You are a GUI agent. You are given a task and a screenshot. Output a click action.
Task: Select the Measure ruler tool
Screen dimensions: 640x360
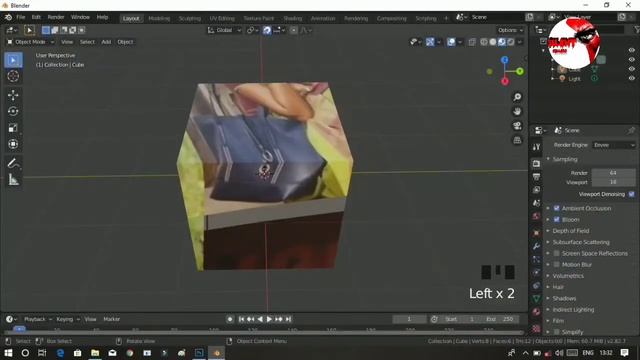pyautogui.click(x=13, y=180)
